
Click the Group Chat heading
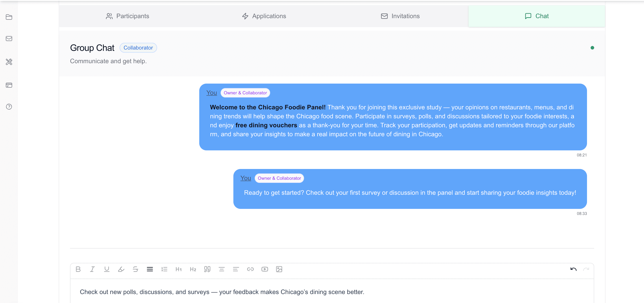pos(92,48)
